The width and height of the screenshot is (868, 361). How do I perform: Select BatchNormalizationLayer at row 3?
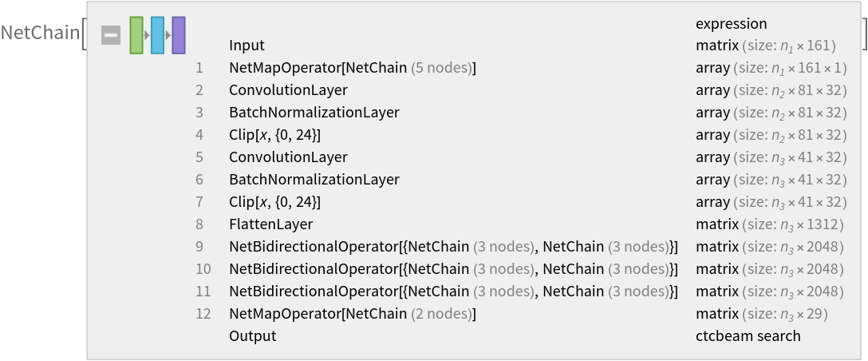coord(314,113)
